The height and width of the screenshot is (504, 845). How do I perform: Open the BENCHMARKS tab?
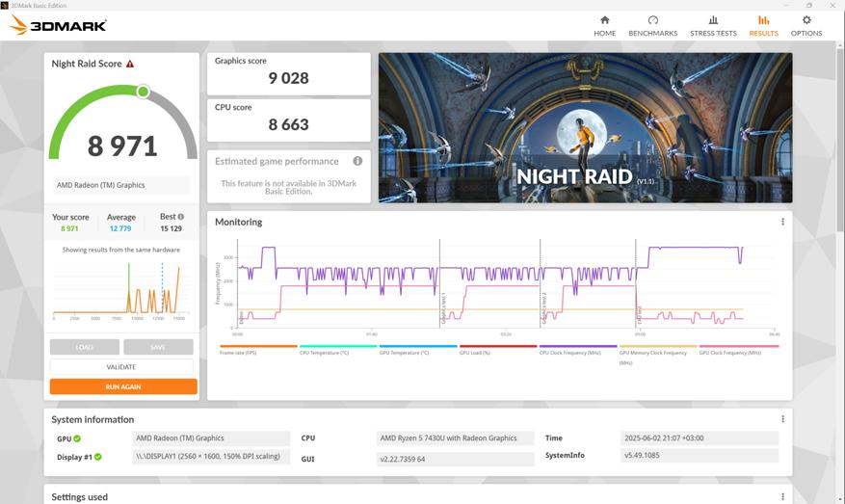click(652, 26)
